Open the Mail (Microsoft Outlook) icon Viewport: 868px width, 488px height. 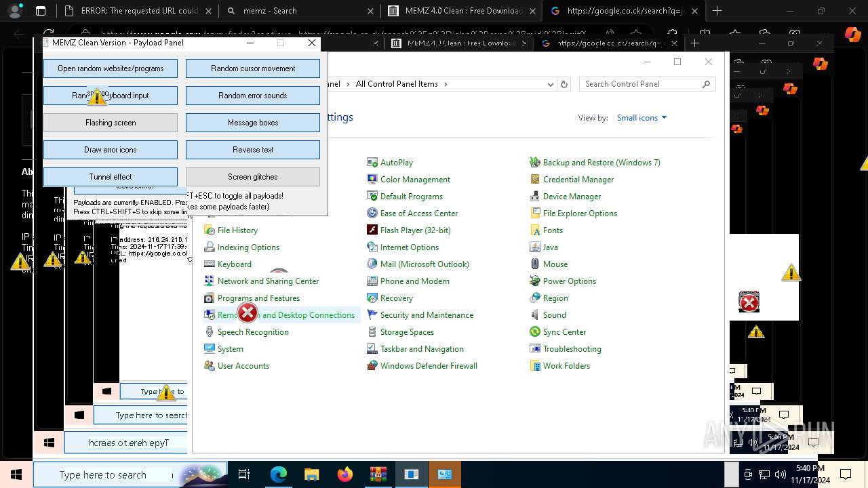[x=372, y=264]
